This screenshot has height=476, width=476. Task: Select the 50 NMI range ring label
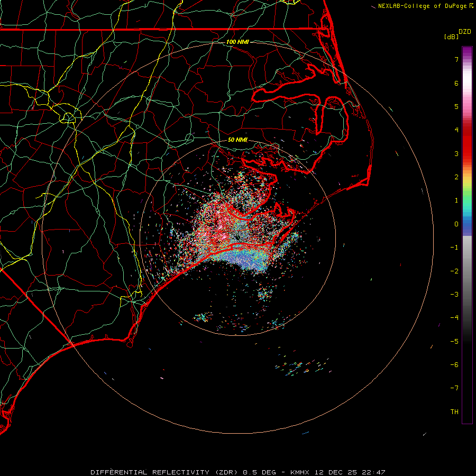coord(237,140)
